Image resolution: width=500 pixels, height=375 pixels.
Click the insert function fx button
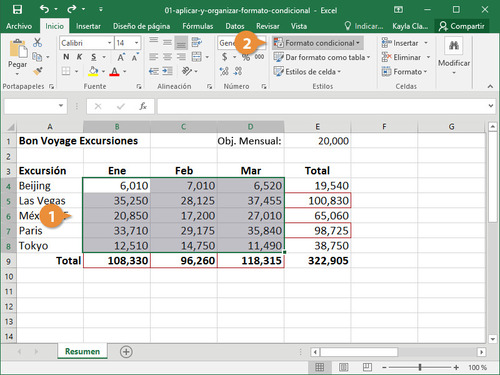tap(143, 106)
